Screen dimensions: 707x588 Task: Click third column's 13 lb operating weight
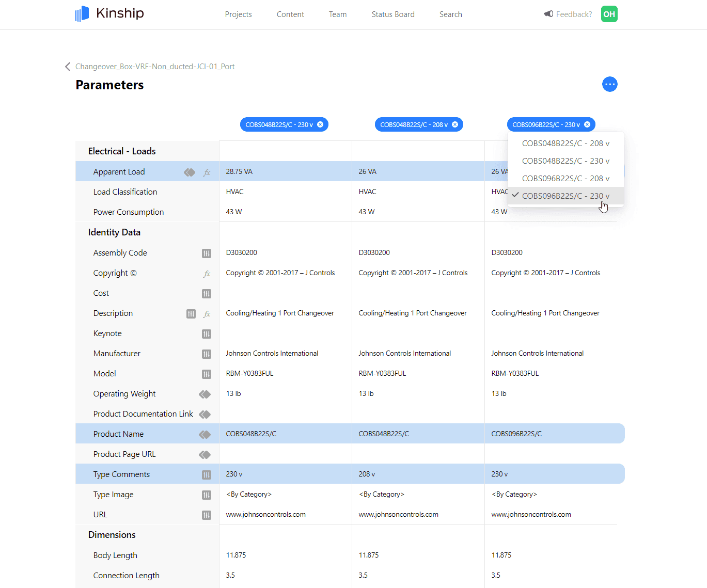(x=499, y=393)
